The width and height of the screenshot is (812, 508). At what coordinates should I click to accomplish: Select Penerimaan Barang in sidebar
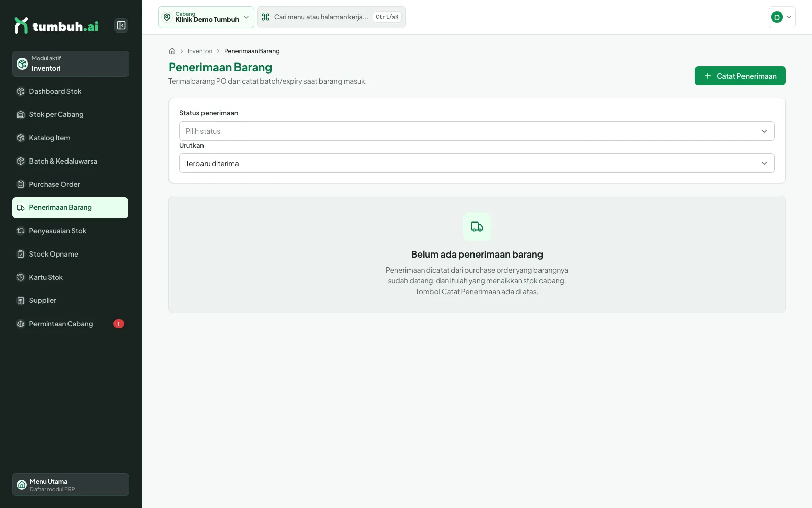pos(70,208)
